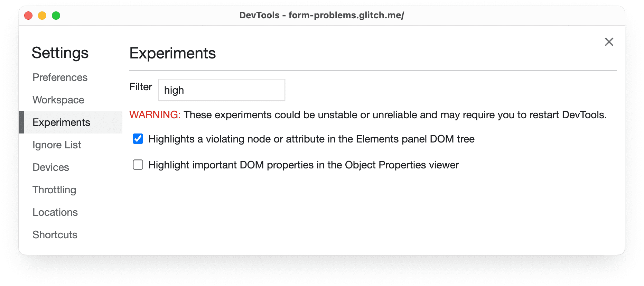Image resolution: width=644 pixels, height=286 pixels.
Task: Enable 'Highlight important DOM properties' experiment
Action: (138, 165)
